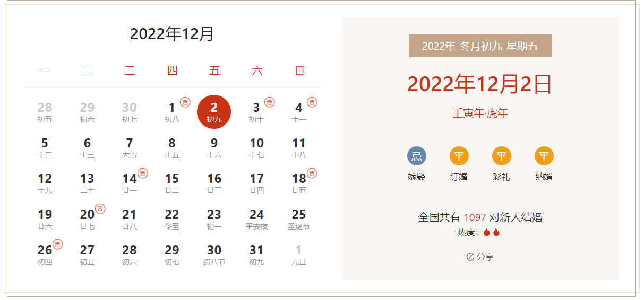Click the 吉 badge on December 26
The image size is (644, 300).
click(58, 244)
